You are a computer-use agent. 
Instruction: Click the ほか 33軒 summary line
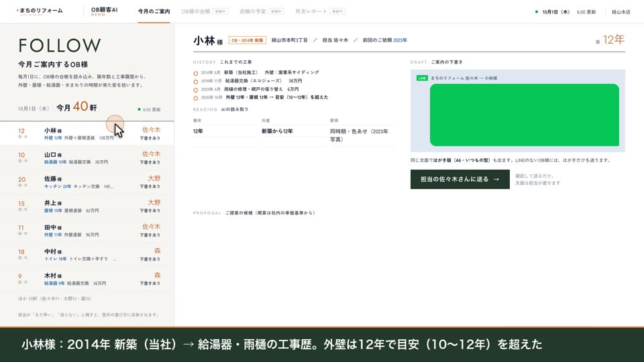(x=54, y=298)
